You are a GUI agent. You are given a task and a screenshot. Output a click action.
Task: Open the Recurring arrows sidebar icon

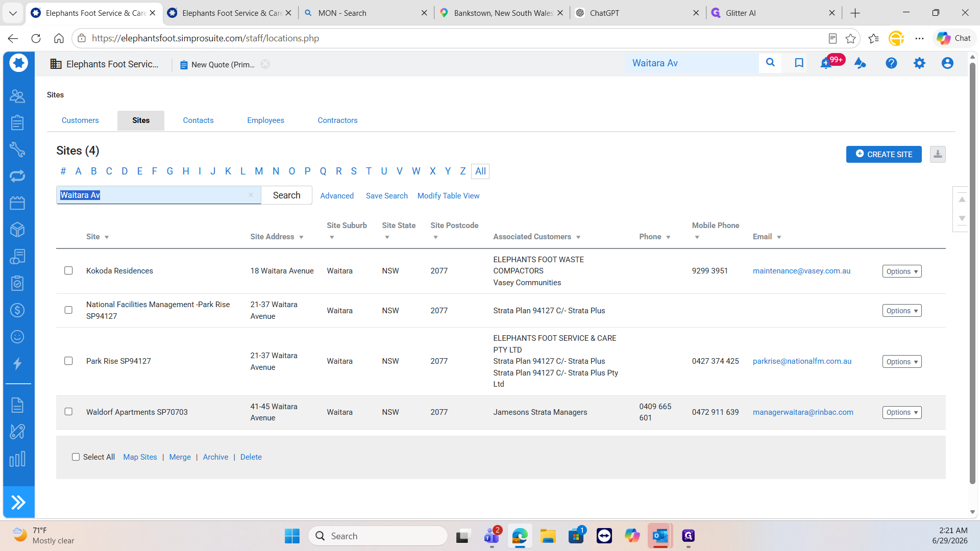tap(17, 177)
